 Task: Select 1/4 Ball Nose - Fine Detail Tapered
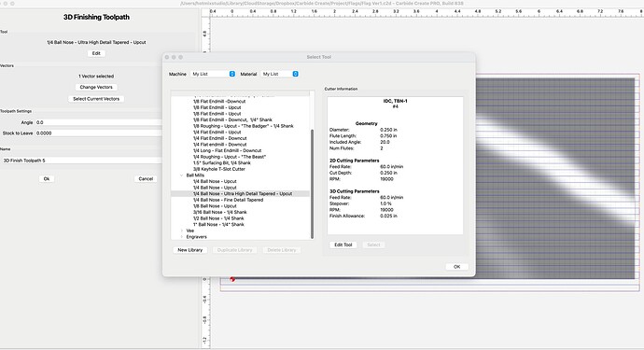(228, 200)
